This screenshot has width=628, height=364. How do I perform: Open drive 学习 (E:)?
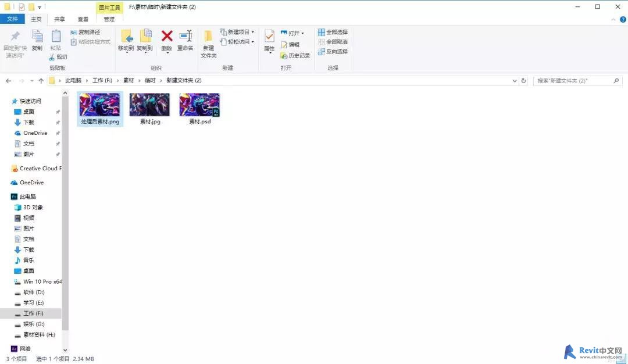33,303
